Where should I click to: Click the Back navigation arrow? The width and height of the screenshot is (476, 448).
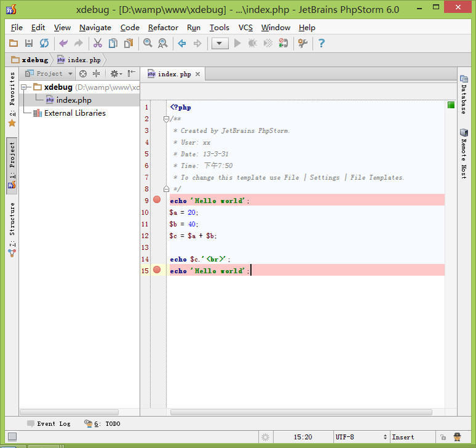click(x=182, y=43)
